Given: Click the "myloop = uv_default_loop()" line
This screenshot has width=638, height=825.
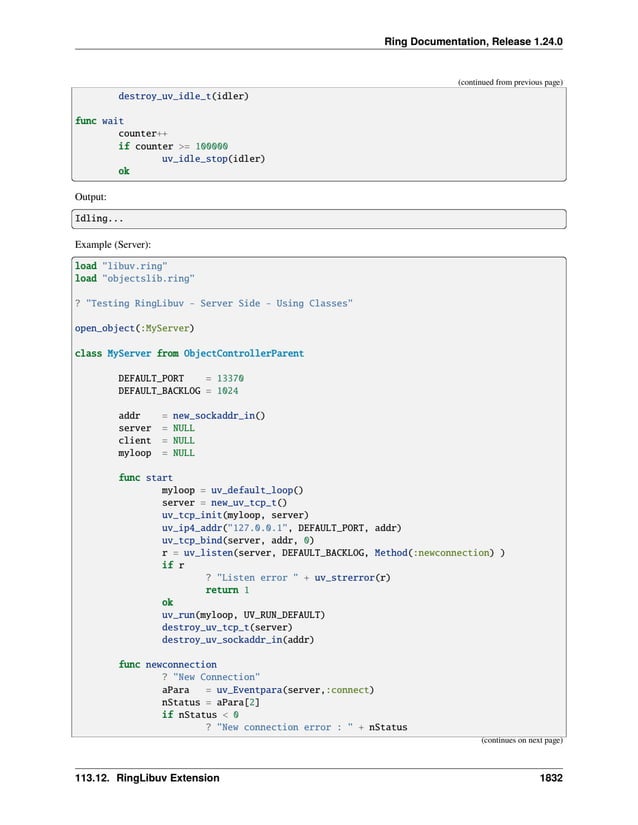Looking at the screenshot, I should coord(232,490).
